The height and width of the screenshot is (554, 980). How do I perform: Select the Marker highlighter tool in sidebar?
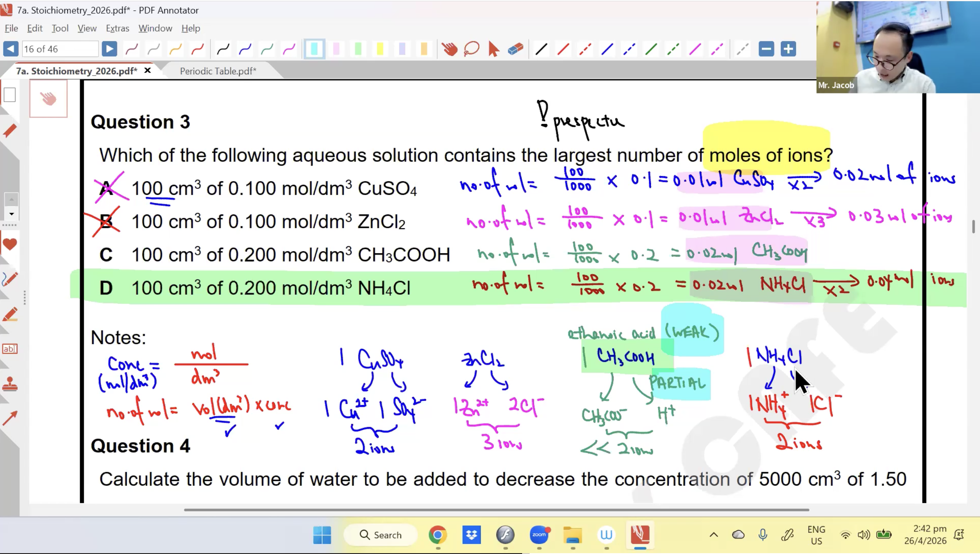point(10,314)
